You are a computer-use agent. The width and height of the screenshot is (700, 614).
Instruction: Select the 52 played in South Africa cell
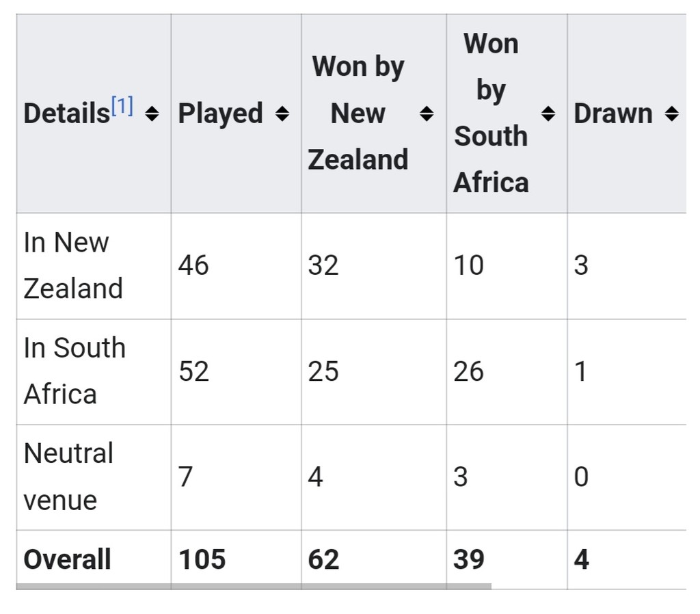(193, 371)
